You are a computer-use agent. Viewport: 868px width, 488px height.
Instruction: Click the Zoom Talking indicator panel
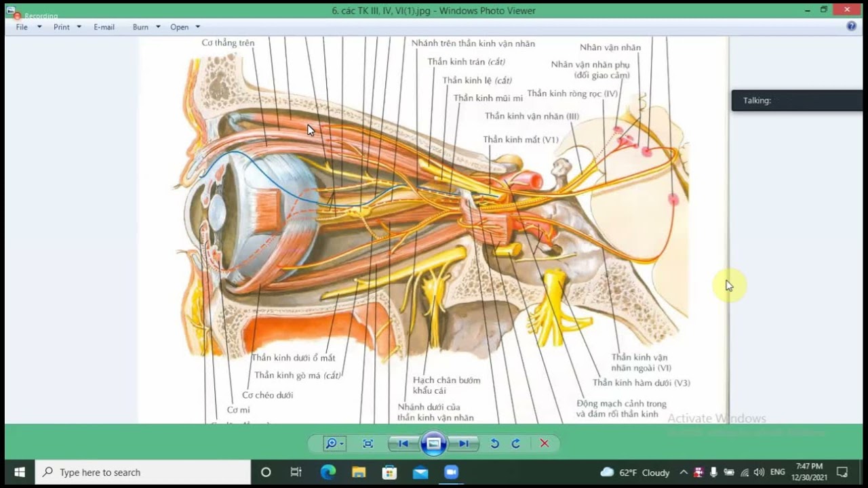click(797, 100)
